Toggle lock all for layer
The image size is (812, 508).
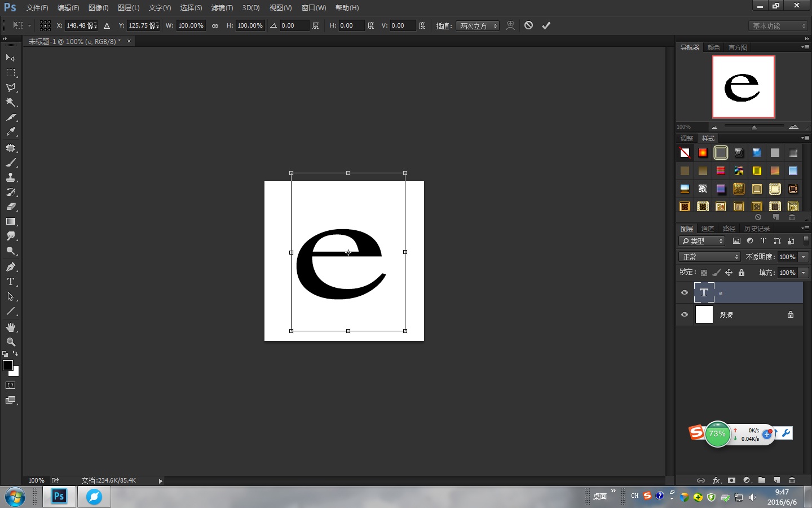[742, 273]
